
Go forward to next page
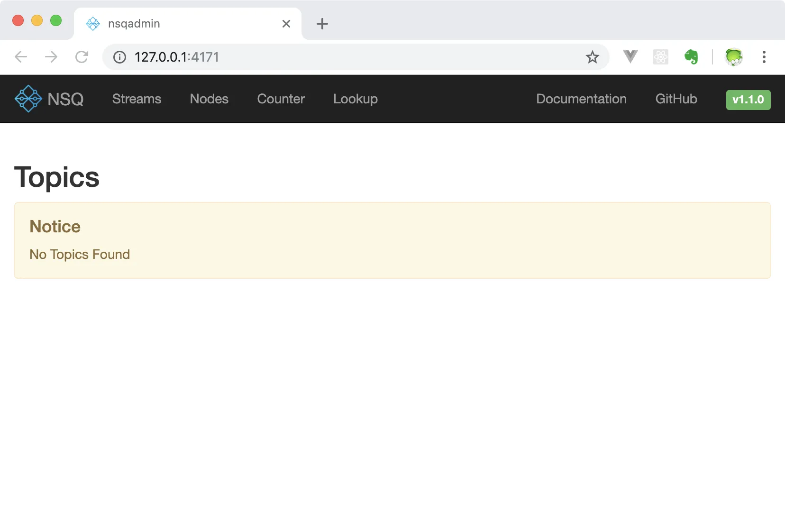pos(51,57)
